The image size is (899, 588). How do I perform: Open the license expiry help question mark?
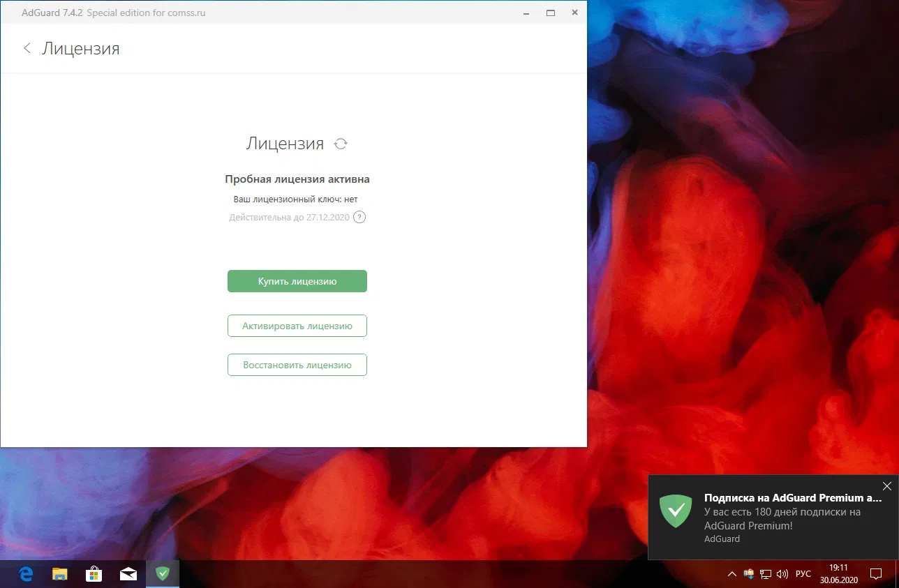click(x=359, y=217)
